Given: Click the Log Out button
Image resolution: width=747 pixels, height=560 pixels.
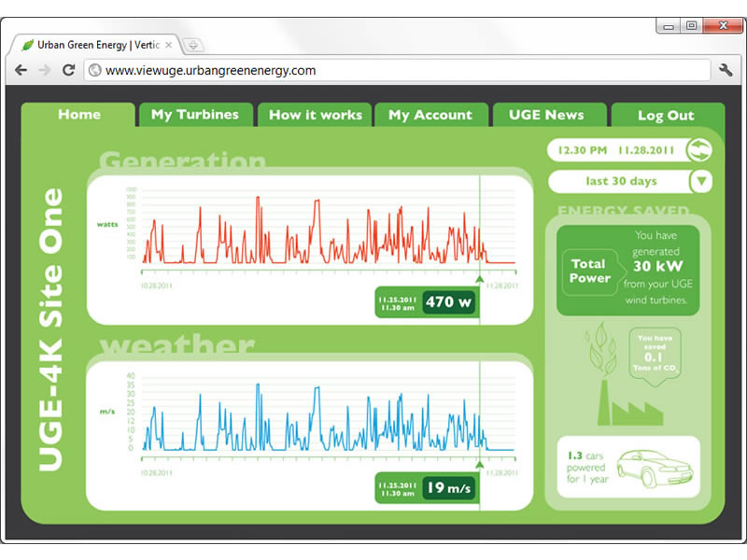Looking at the screenshot, I should tap(665, 116).
